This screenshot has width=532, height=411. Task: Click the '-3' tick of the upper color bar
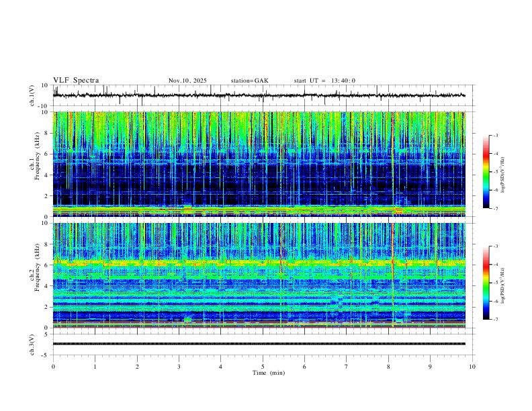[x=496, y=135]
